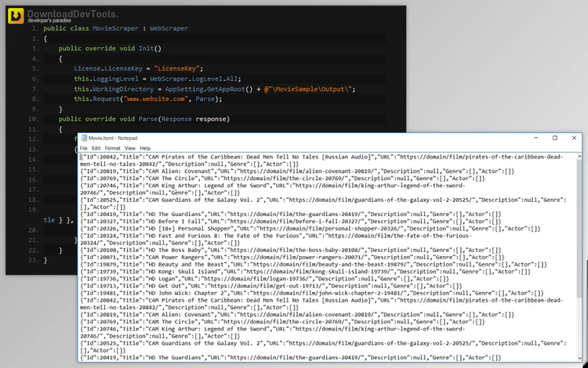Click the Notepad document icon in title bar

[84, 138]
